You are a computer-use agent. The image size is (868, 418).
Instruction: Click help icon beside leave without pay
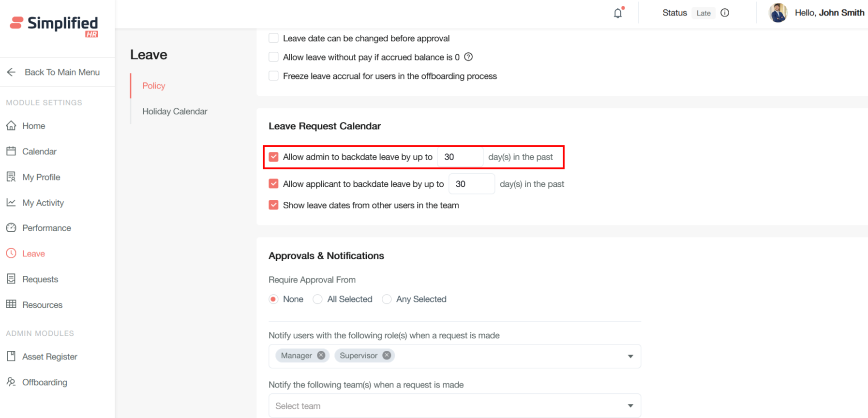pos(468,57)
